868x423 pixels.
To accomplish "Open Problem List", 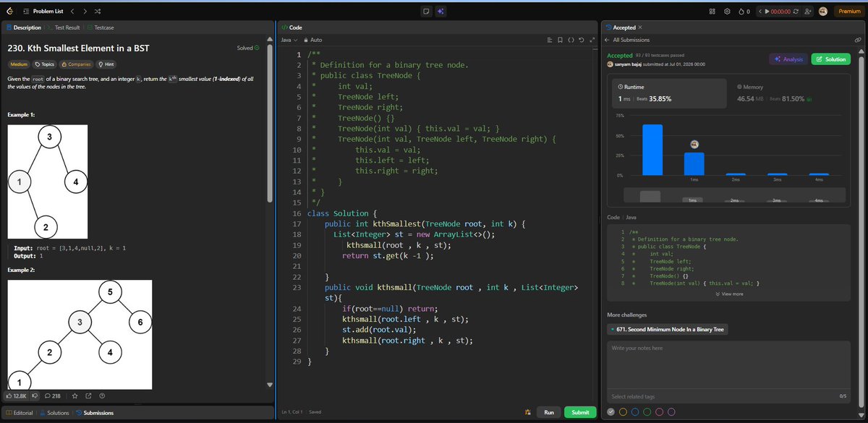I will [43, 12].
